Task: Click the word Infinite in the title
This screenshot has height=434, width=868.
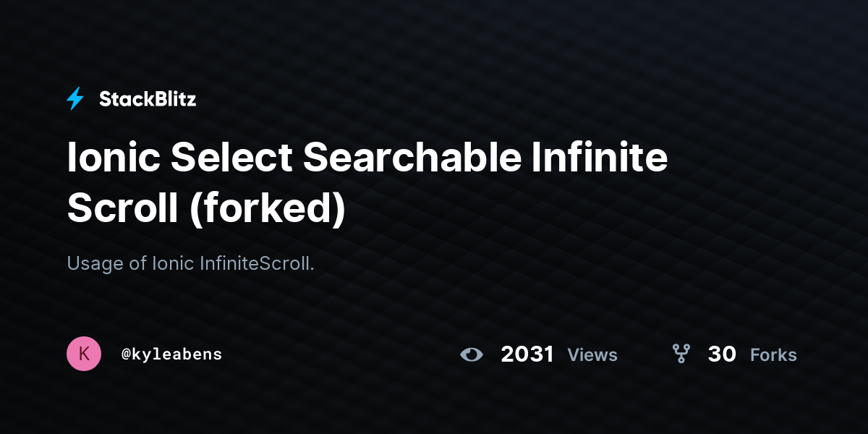Action: 600,158
